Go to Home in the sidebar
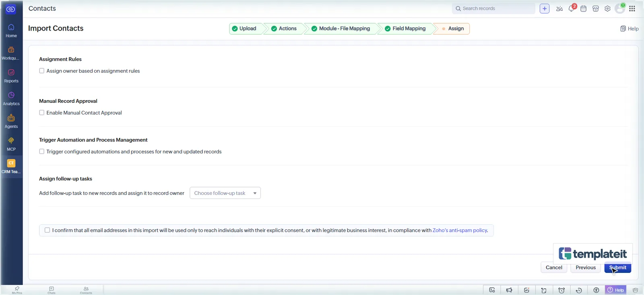This screenshot has height=295, width=644. click(x=11, y=31)
